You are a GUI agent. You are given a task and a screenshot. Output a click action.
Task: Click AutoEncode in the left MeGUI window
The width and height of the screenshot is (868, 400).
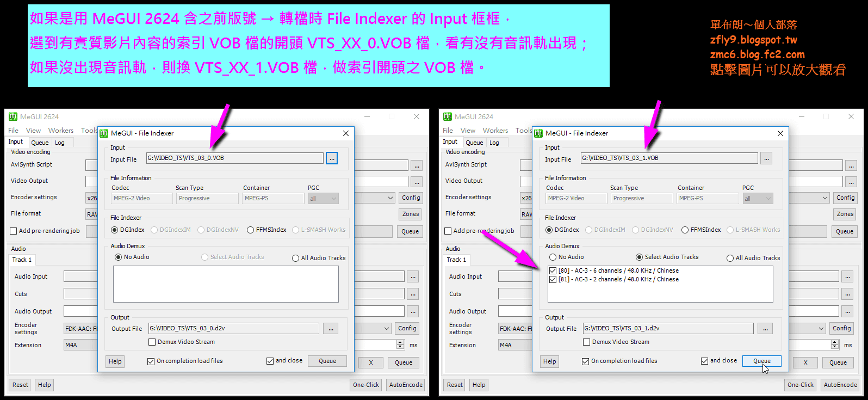(406, 385)
